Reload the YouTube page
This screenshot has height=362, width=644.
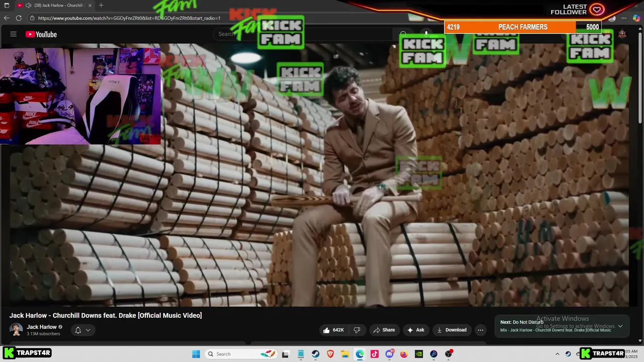(19, 18)
